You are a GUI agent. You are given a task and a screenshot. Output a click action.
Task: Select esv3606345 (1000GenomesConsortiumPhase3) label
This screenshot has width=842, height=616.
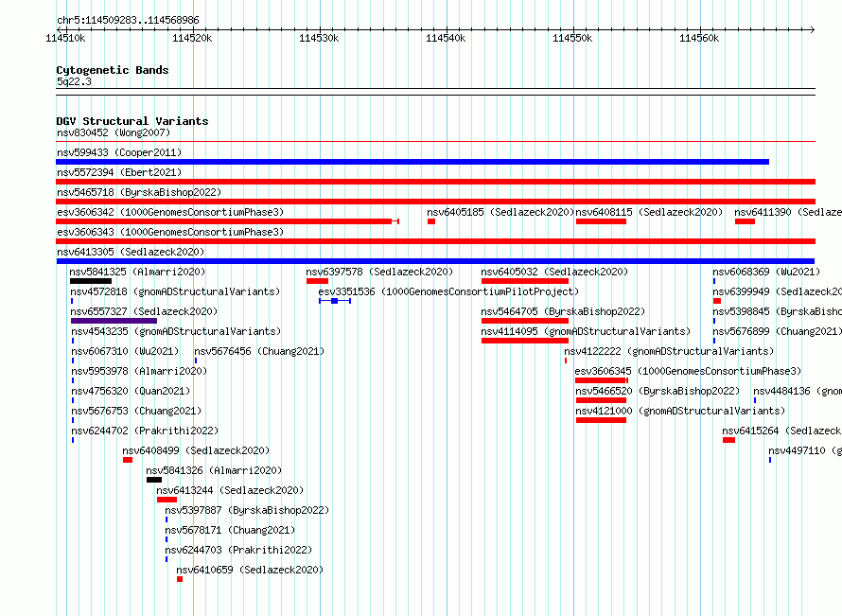point(688,371)
